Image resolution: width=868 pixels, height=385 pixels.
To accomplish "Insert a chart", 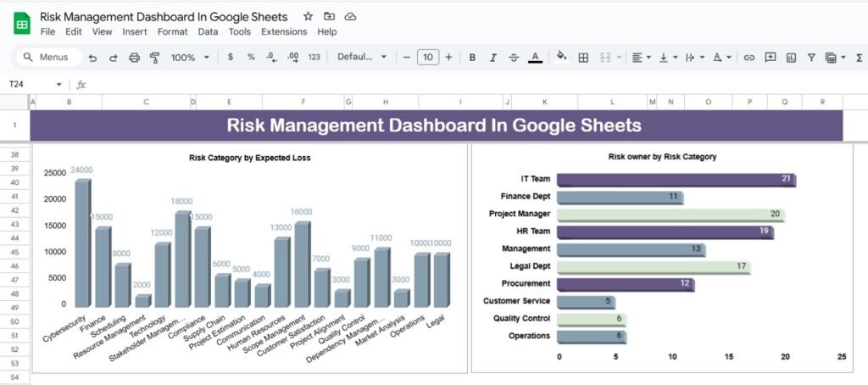I will pos(791,57).
